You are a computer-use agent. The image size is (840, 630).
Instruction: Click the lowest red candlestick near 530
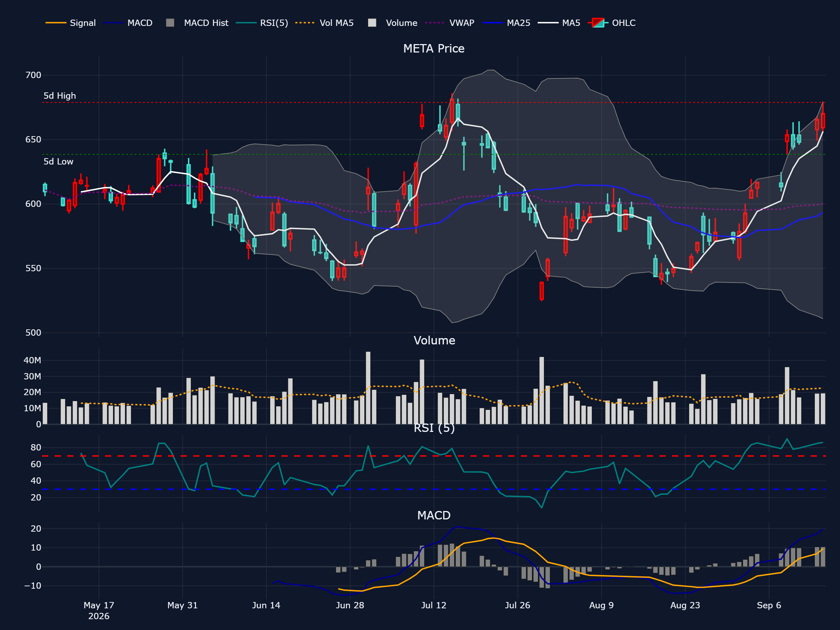541,291
